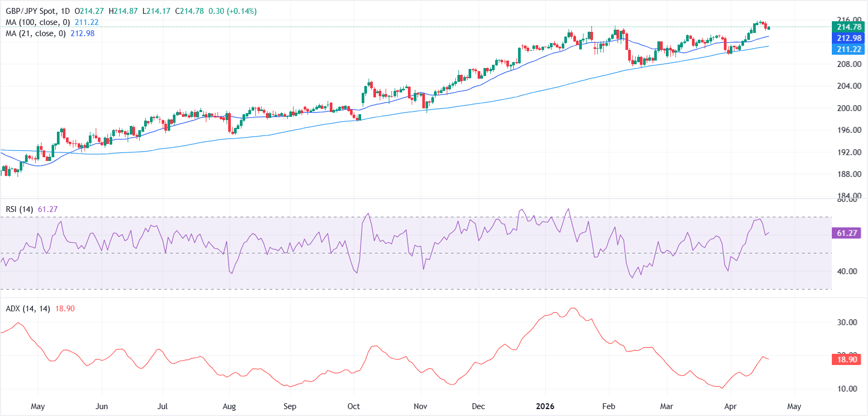Click the 2026 year marker on time axis
The image size is (868, 416).
coord(545,406)
